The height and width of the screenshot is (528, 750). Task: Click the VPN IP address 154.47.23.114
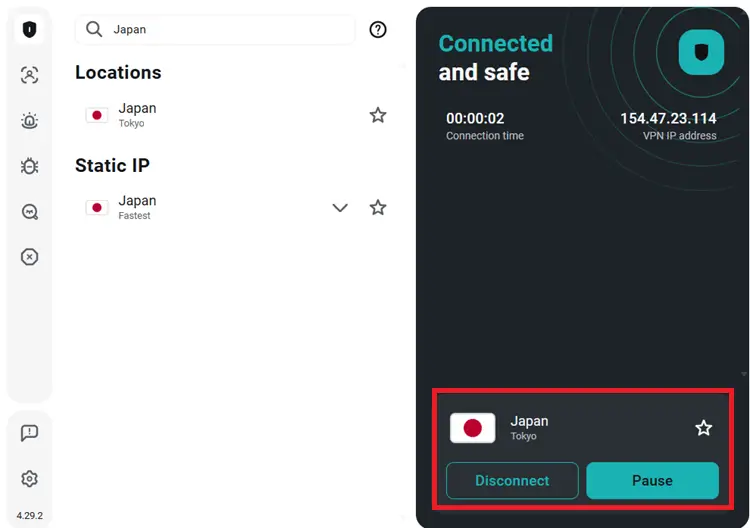[668, 119]
